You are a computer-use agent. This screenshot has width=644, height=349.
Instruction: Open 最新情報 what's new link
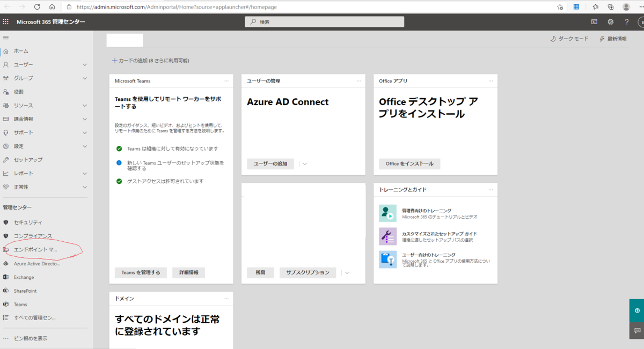tap(613, 39)
